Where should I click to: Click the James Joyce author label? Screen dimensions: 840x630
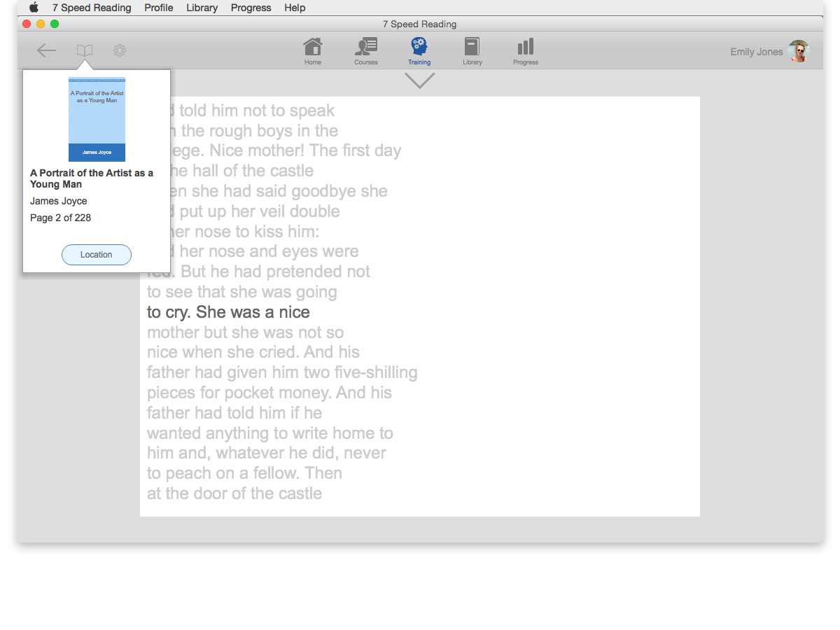[x=59, y=201]
